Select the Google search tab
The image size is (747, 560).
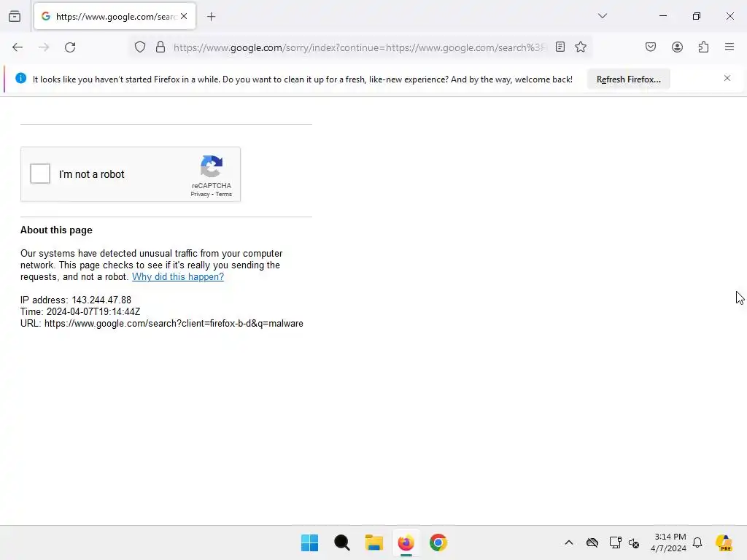tap(115, 17)
